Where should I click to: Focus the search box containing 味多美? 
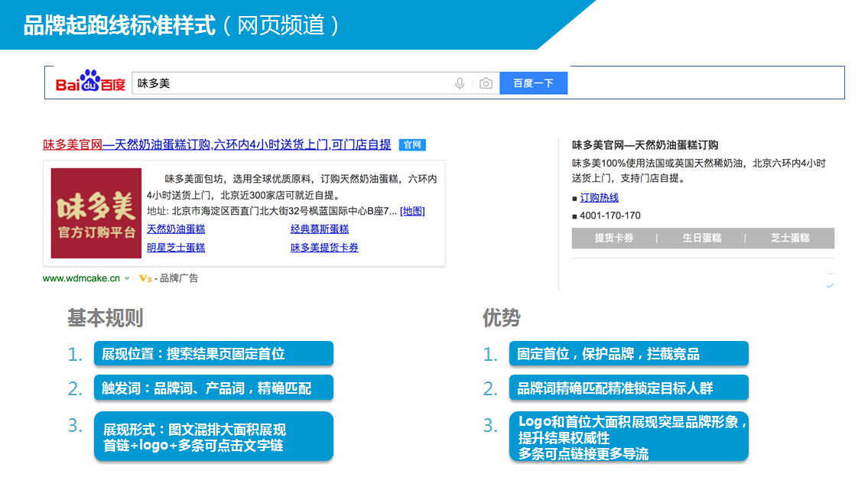(316, 83)
